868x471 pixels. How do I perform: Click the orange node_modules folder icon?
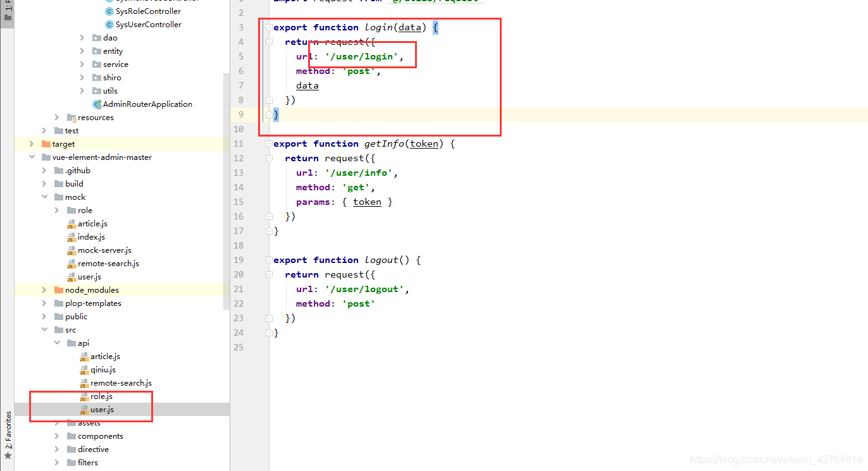coord(59,290)
